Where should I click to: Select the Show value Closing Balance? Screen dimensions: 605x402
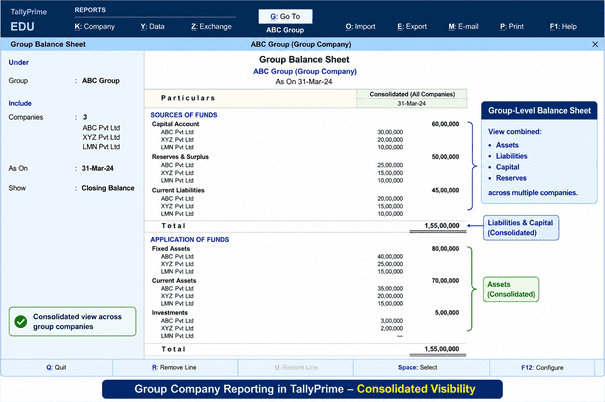(108, 188)
